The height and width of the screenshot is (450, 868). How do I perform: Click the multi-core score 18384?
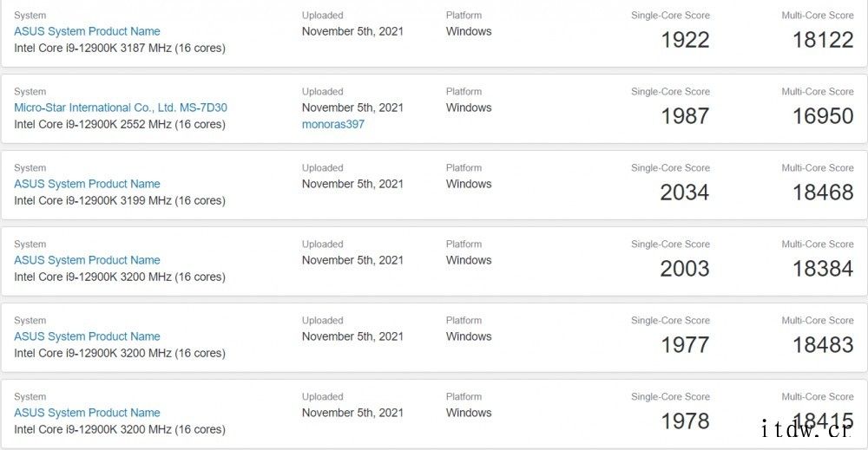(x=823, y=269)
